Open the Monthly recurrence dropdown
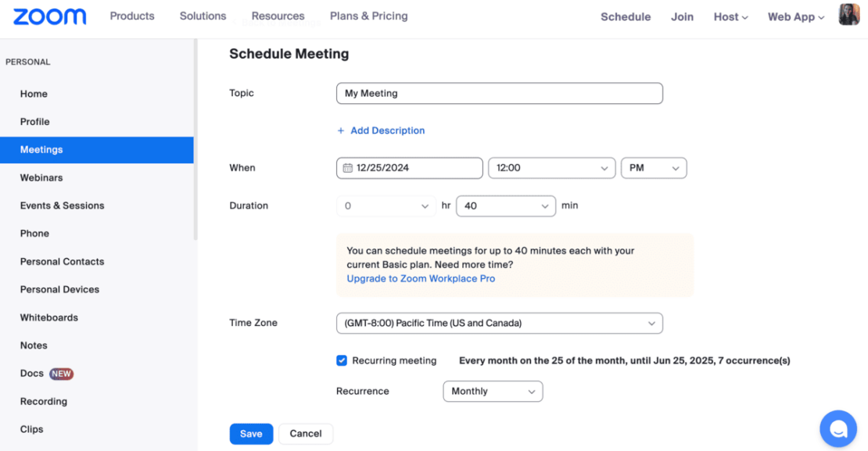This screenshot has height=451, width=868. (493, 391)
